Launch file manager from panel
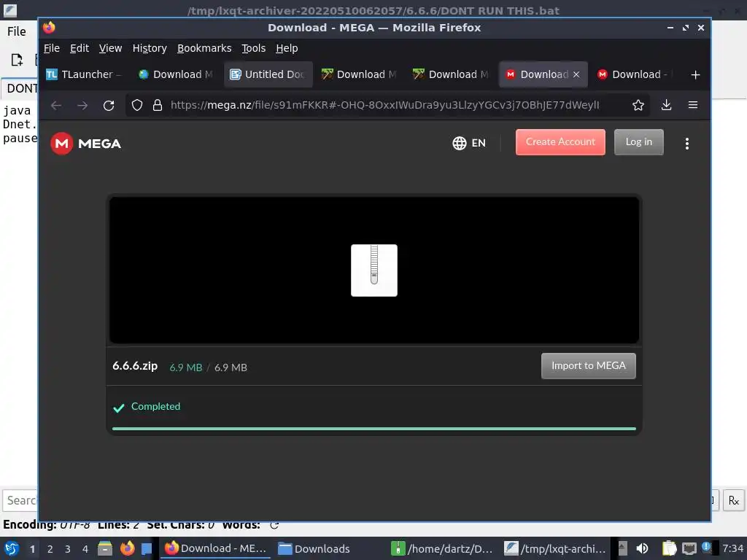 tap(105, 548)
